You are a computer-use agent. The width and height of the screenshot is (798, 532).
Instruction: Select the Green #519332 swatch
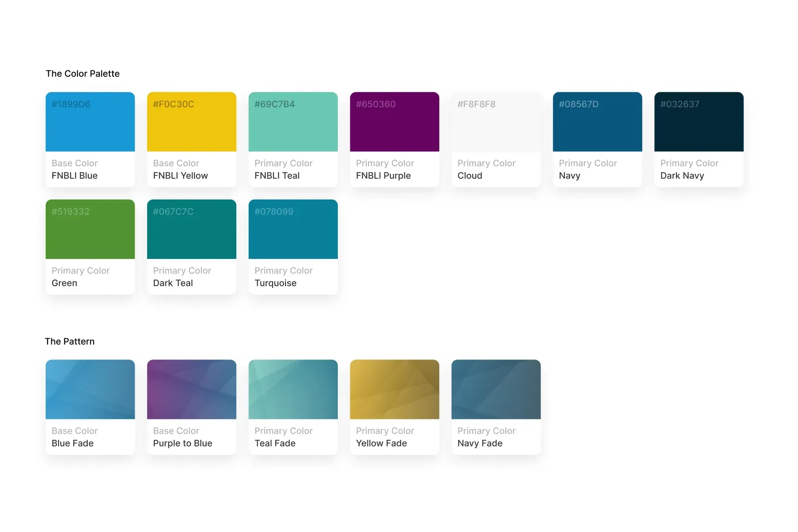tap(90, 229)
